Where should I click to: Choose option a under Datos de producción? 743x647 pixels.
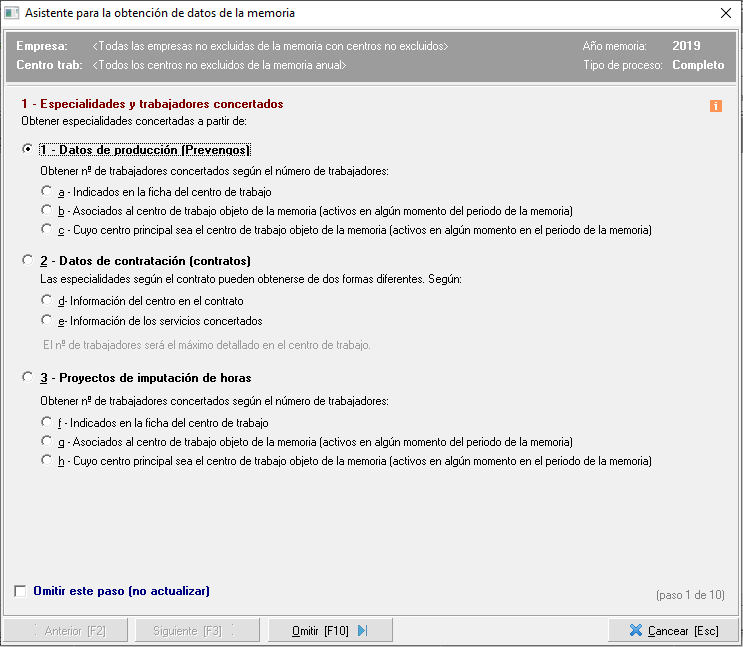(x=46, y=191)
